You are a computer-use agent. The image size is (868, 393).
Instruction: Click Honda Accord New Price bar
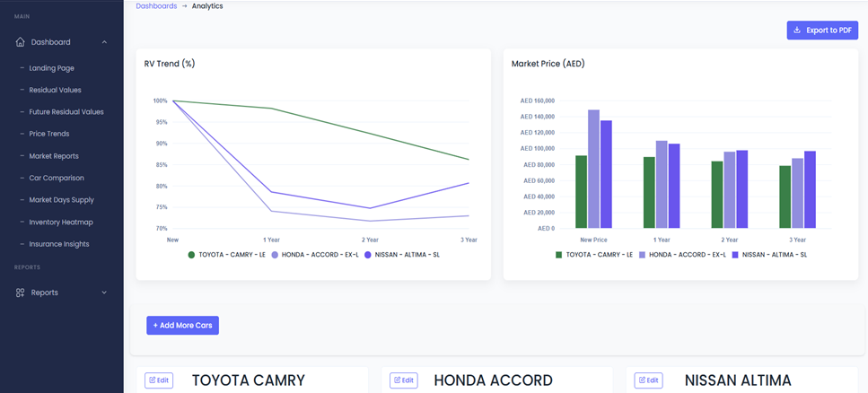593,169
